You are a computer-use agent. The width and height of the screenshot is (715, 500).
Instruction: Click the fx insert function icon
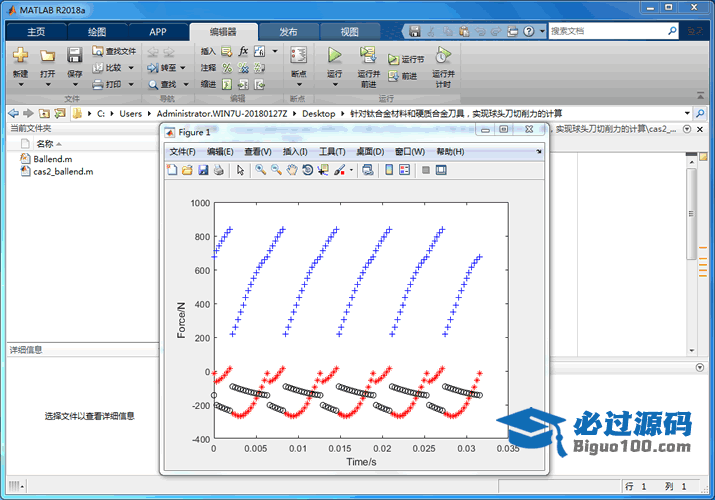tap(244, 51)
